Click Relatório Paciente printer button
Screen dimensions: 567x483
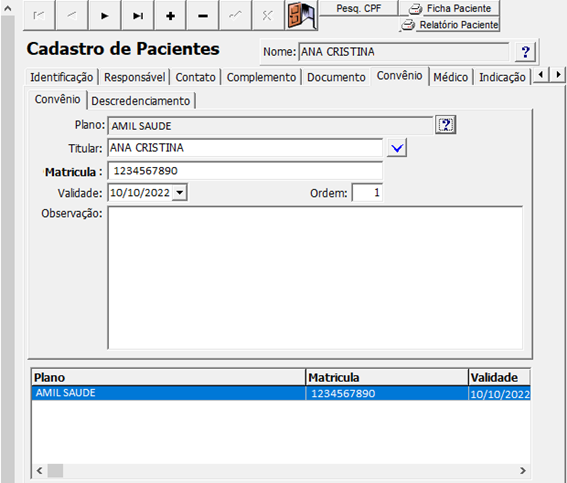(450, 24)
